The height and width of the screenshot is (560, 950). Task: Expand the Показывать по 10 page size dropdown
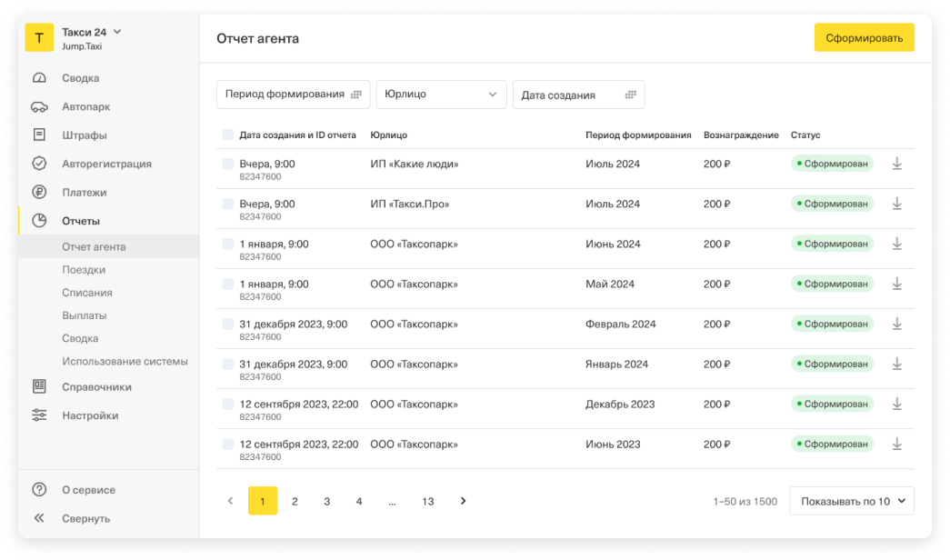(851, 501)
